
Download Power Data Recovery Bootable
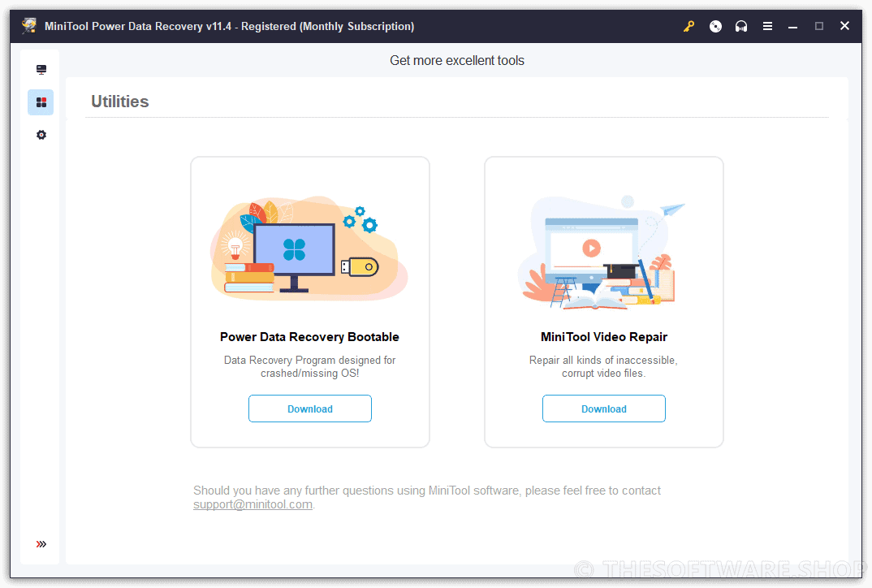[310, 409]
